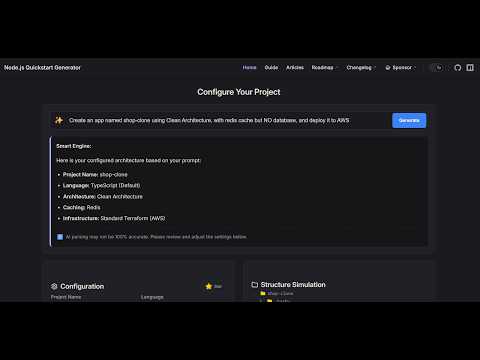Click the AI parsing accuracy notice text
480x360 pixels.
coord(156,237)
